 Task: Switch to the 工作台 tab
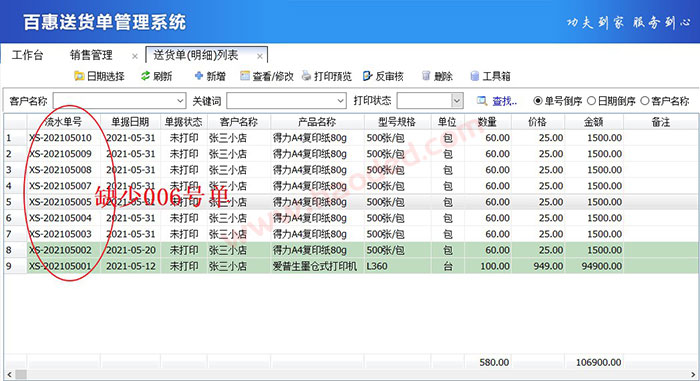(x=28, y=55)
